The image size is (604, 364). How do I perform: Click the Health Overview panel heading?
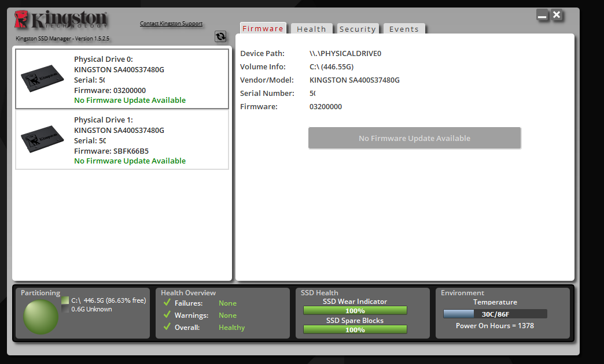[x=189, y=293]
